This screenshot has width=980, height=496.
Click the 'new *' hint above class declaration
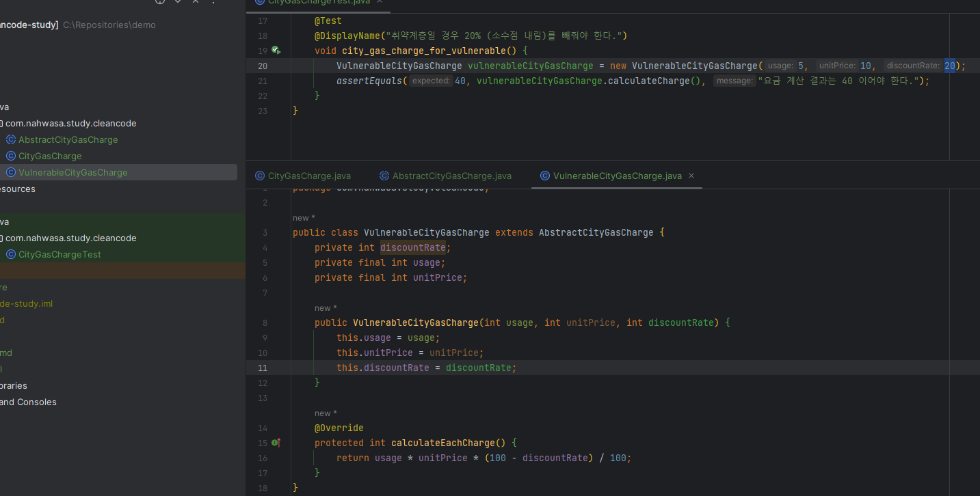[x=304, y=218]
